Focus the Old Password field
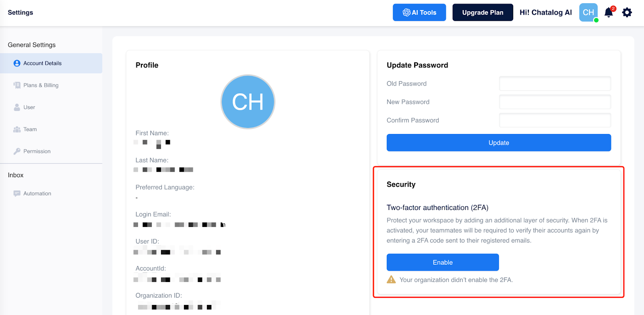This screenshot has width=644, height=315. click(555, 84)
